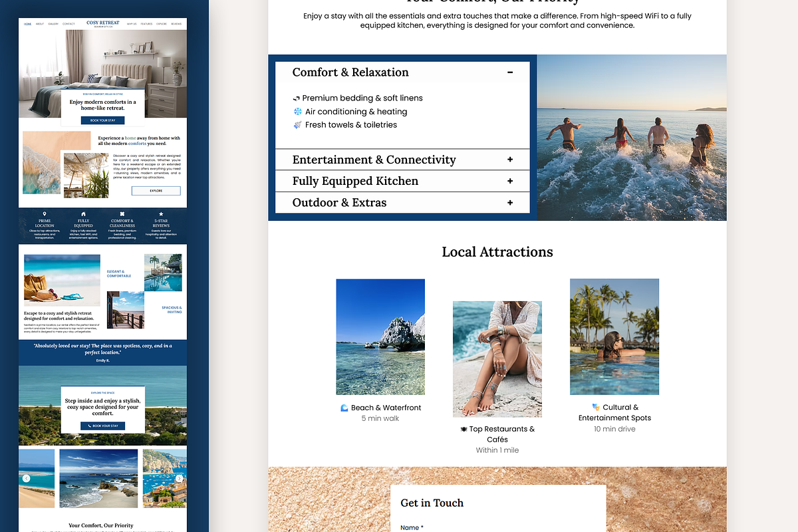Viewport: 798px width, 532px height.
Task: Click the previous arrow on the gallery carousel
Action: click(x=26, y=478)
